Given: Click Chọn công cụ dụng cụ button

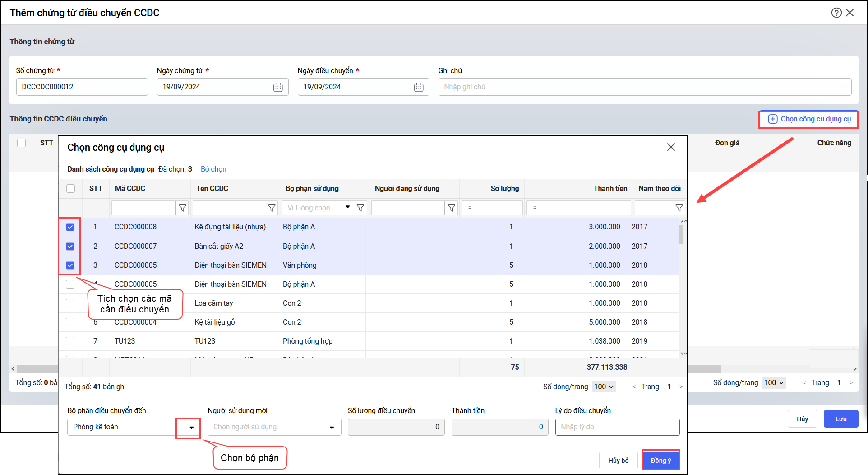Looking at the screenshot, I should [x=809, y=119].
